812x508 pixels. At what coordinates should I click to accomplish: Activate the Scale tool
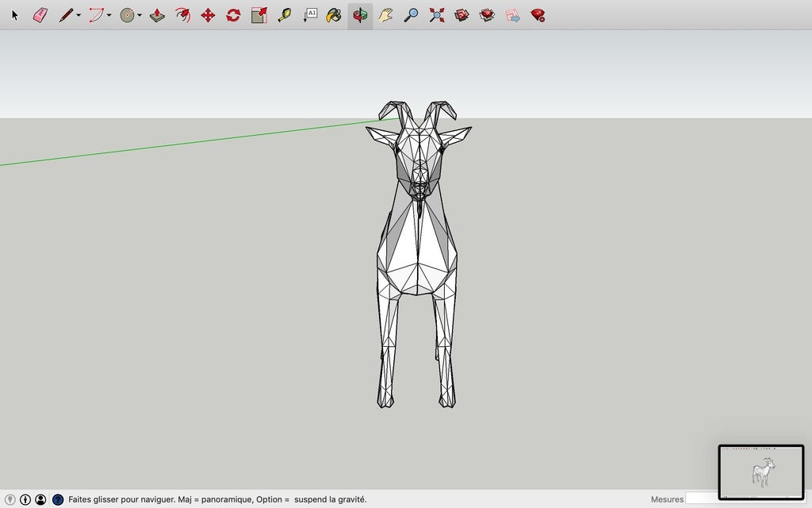258,14
